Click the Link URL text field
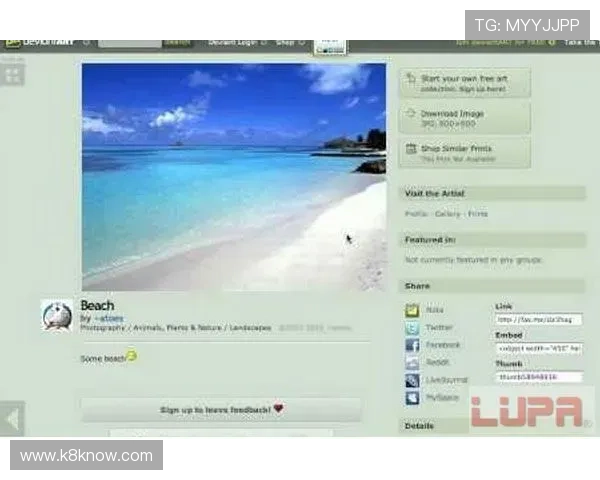Screen dimensions: 600x480 coord(538,320)
